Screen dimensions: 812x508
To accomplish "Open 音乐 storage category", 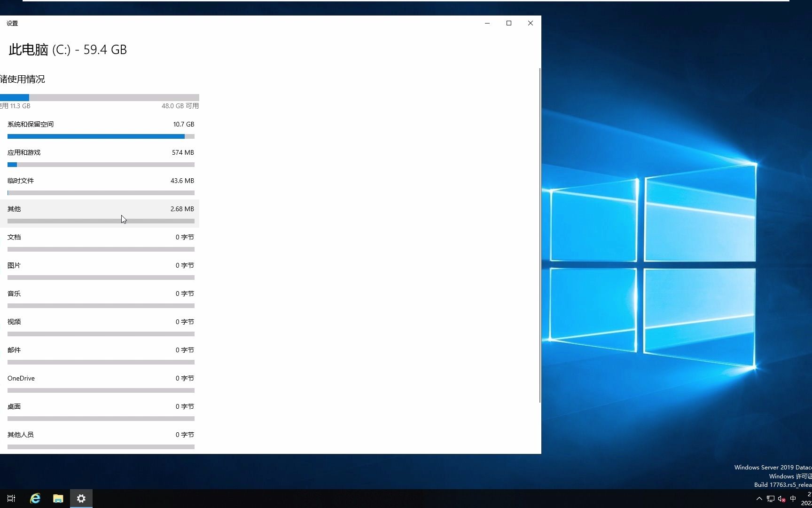I will (100, 298).
